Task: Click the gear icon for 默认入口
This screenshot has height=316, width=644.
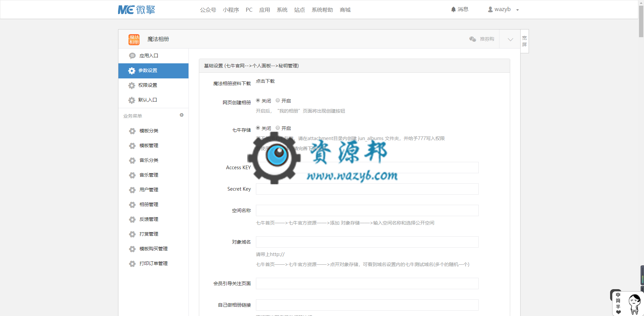Action: pyautogui.click(x=131, y=100)
